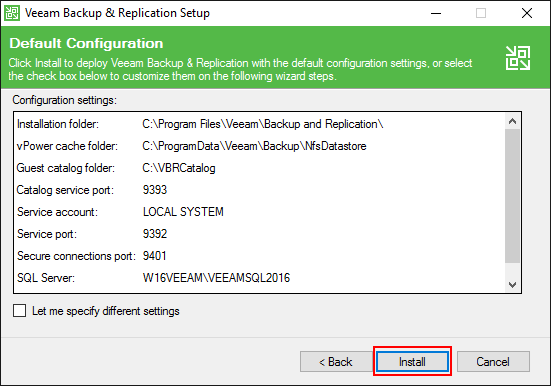The width and height of the screenshot is (551, 386).
Task: Click the settings list scrollbar thumb
Action: 512,196
